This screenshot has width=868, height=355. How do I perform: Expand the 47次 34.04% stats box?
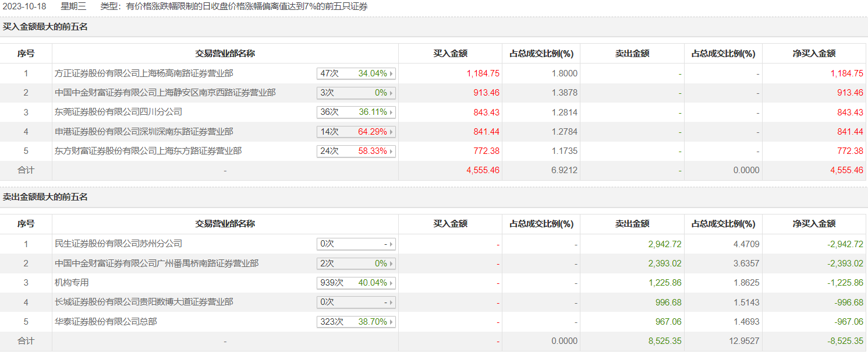(356, 73)
